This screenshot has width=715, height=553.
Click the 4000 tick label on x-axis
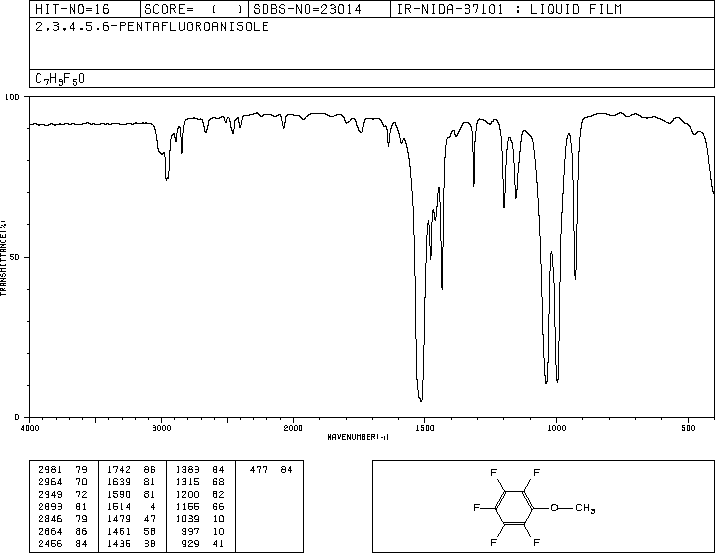pyautogui.click(x=30, y=428)
